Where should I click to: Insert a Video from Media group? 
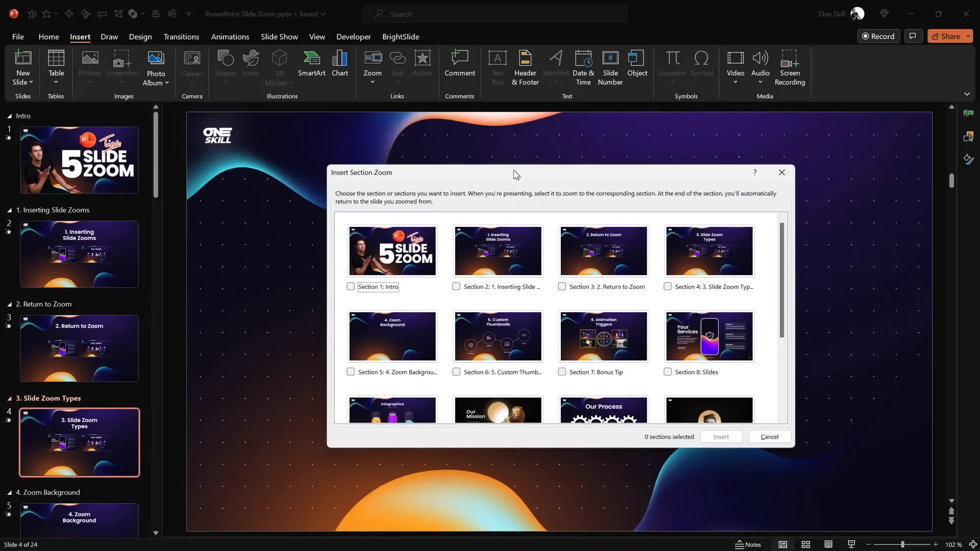click(x=735, y=67)
